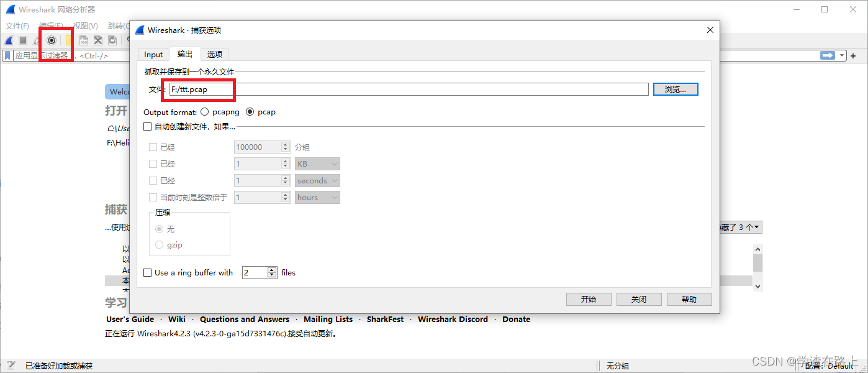The image size is (868, 373).
Task: Switch to the Input tab
Action: click(x=153, y=55)
